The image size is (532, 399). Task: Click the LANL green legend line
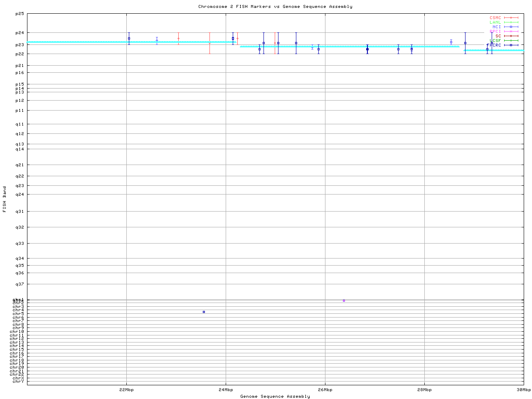511,22
